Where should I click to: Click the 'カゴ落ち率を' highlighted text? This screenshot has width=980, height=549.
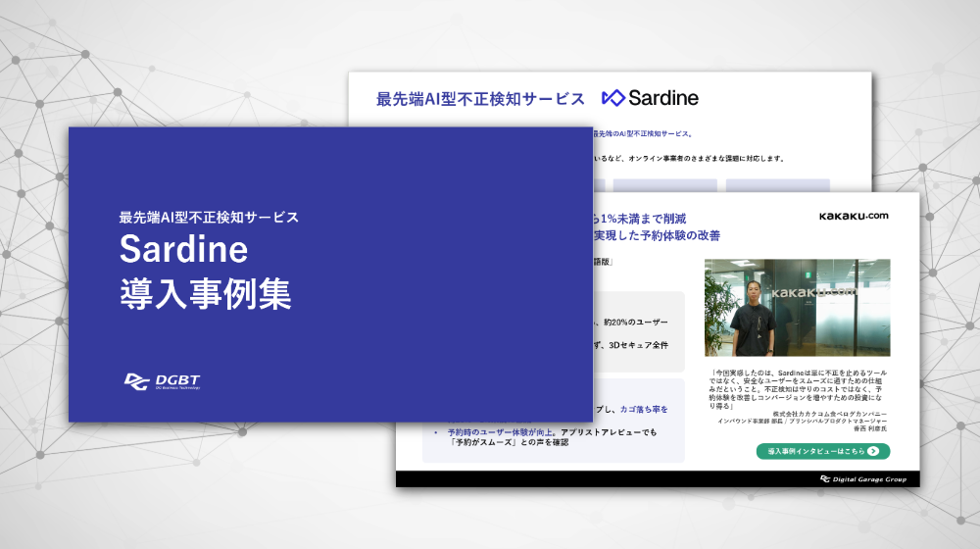[644, 409]
